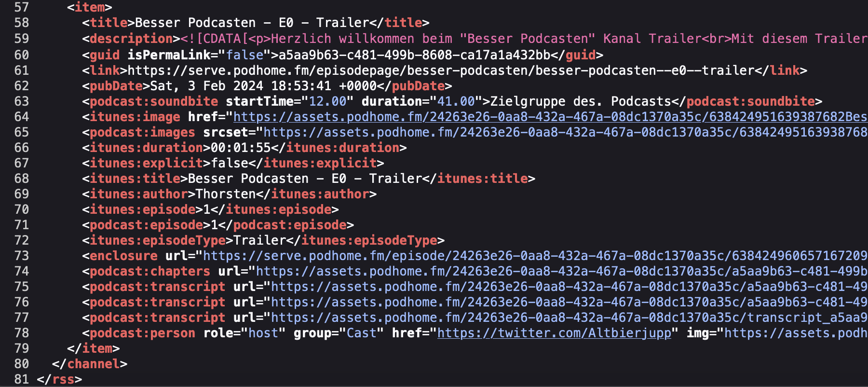Click the title text 'Besser Podcasten – E0 – Trailer' on line 58
Screen dimensions: 868x387
pos(252,23)
